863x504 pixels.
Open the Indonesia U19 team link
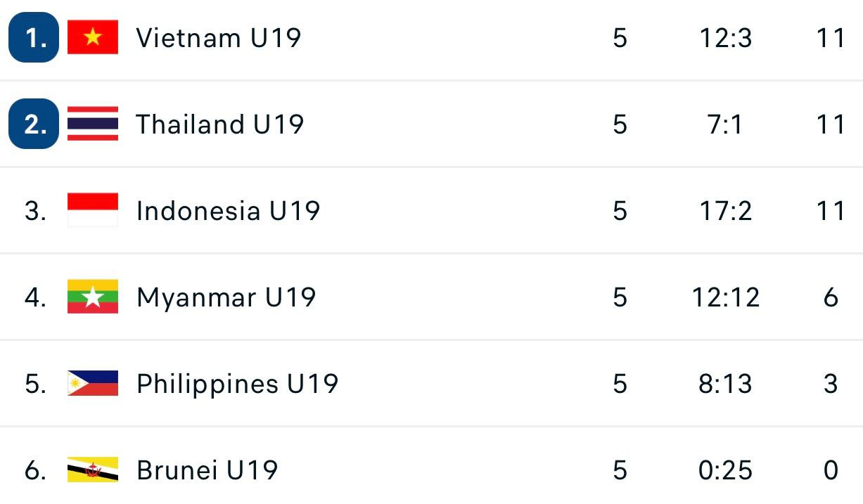(x=228, y=211)
